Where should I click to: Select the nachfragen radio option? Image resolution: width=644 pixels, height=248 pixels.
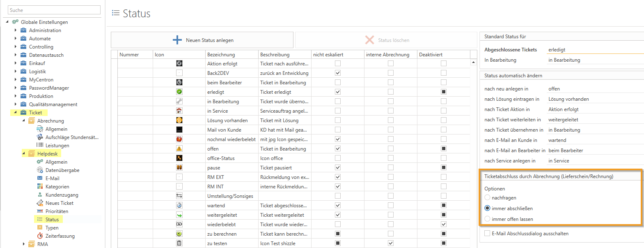488,197
